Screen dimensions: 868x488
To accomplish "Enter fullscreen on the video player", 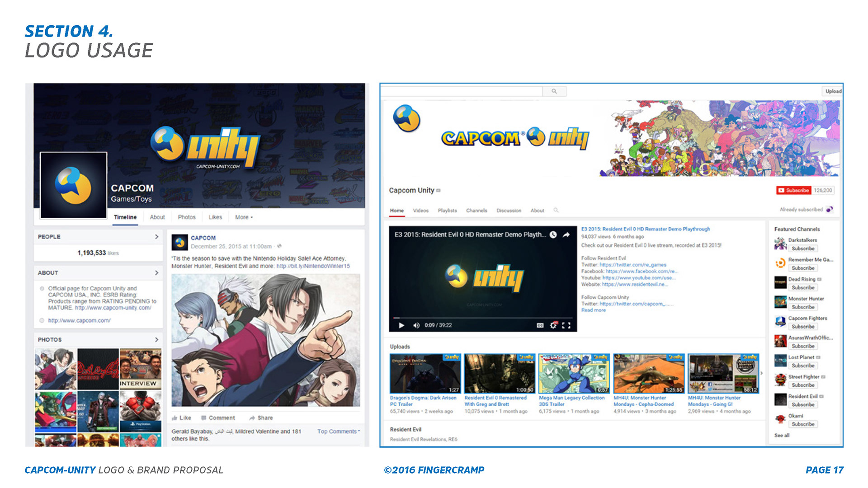I will pyautogui.click(x=566, y=325).
